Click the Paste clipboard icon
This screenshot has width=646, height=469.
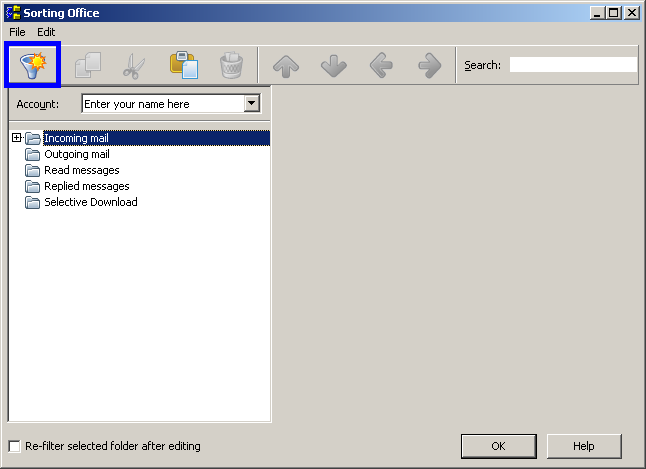coord(183,65)
